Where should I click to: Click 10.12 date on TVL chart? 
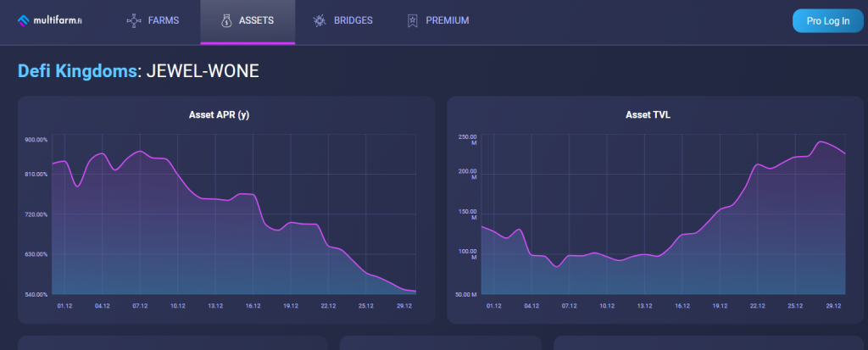tap(607, 306)
